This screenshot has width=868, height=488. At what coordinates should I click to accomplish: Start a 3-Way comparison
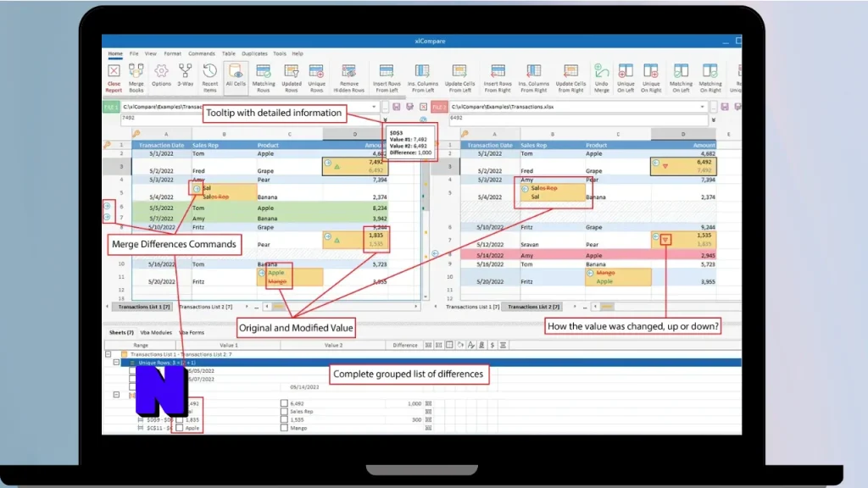186,75
